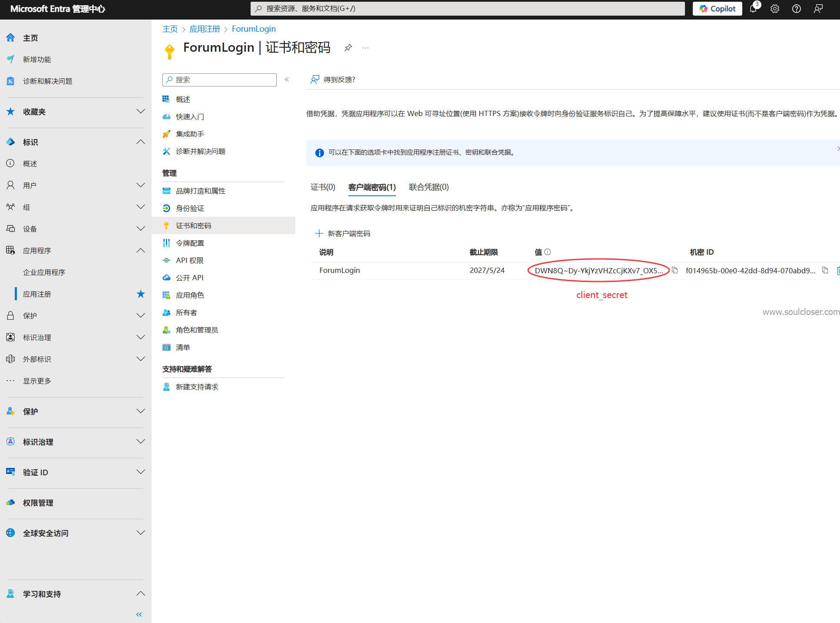Expand the info banner arrow at right
Viewport: 840px width, 623px height.
[838, 149]
